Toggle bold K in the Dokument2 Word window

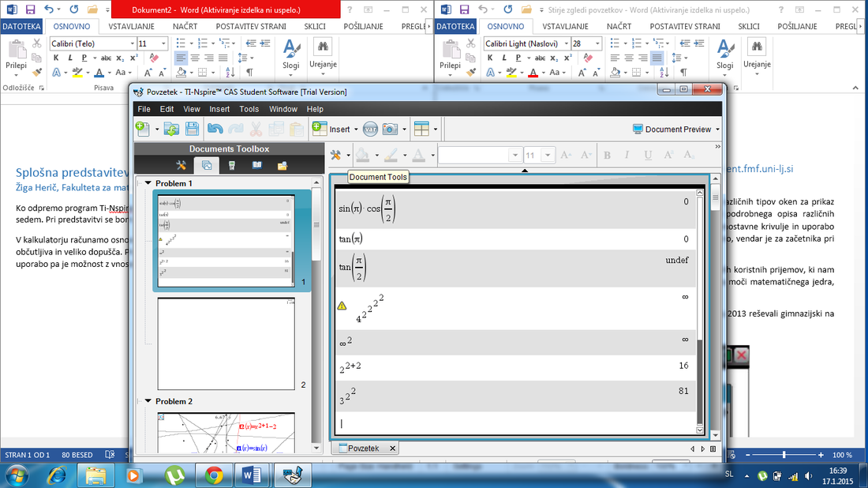pos(56,58)
